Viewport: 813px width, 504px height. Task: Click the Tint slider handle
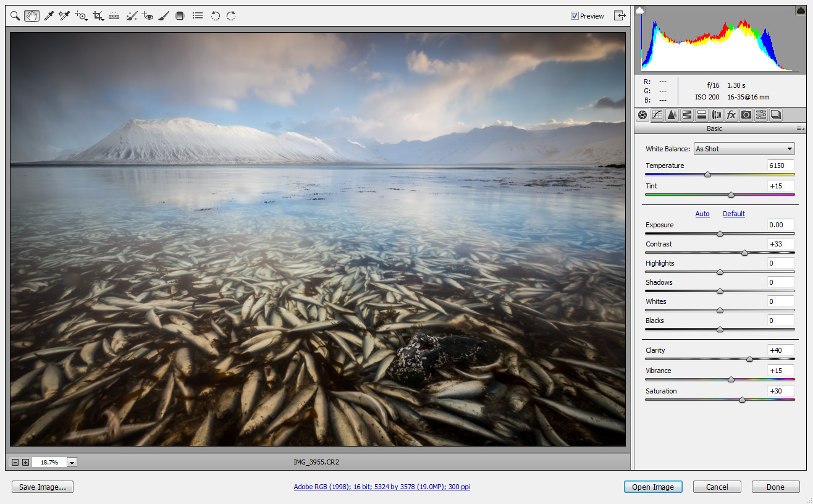pyautogui.click(x=731, y=195)
